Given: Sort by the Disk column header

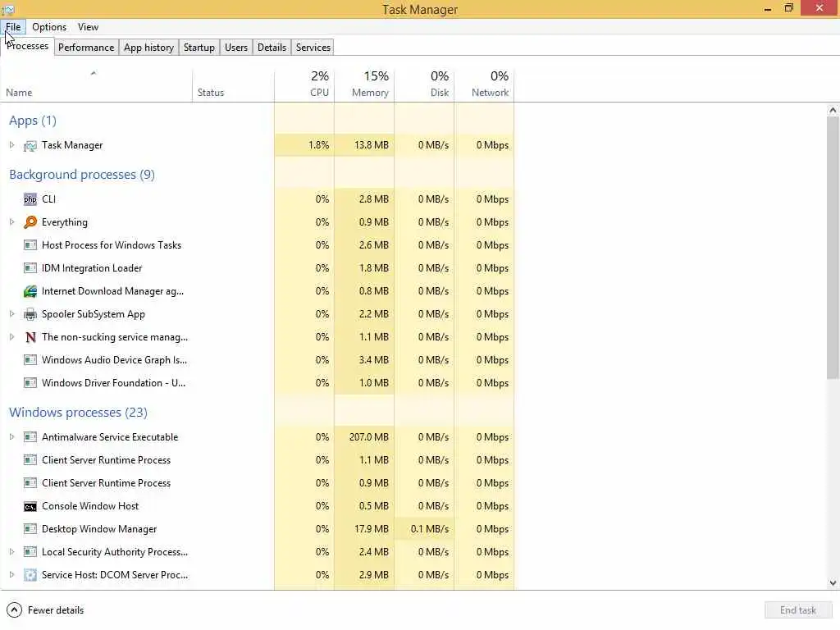Looking at the screenshot, I should coord(424,84).
